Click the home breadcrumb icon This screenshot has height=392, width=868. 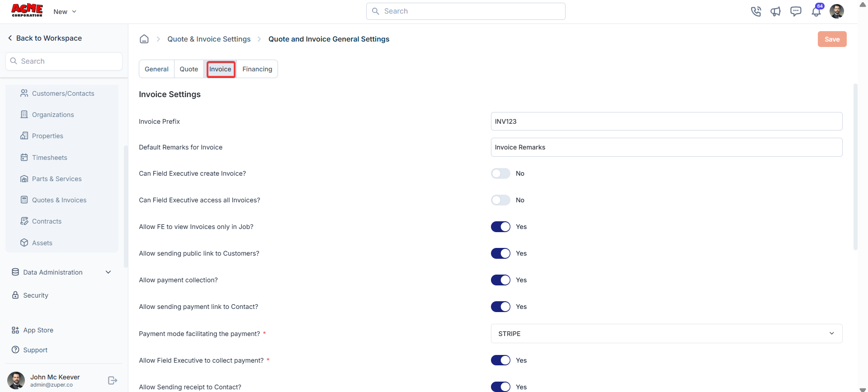pos(144,39)
